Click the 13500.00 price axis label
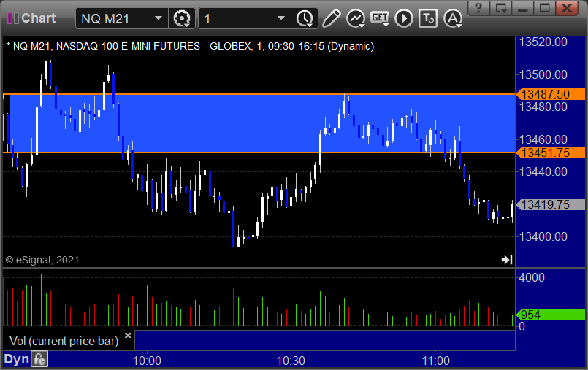This screenshot has width=588, height=370. coord(543,74)
